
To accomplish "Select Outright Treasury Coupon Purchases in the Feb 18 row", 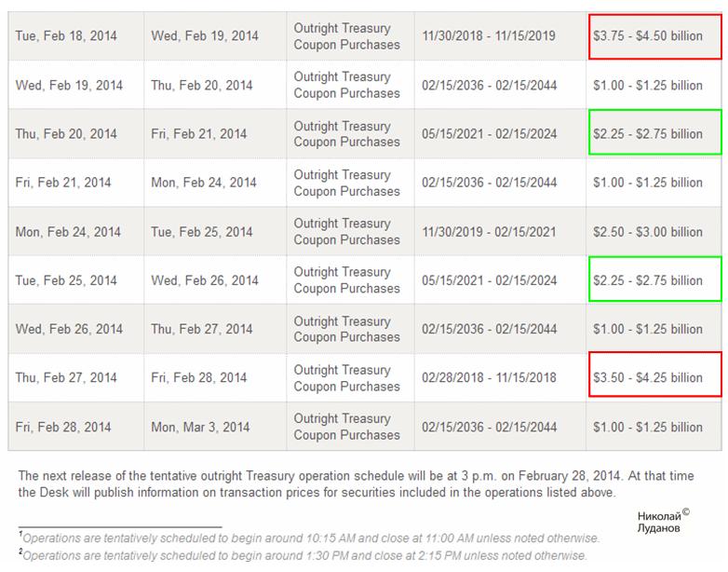I will pos(346,36).
